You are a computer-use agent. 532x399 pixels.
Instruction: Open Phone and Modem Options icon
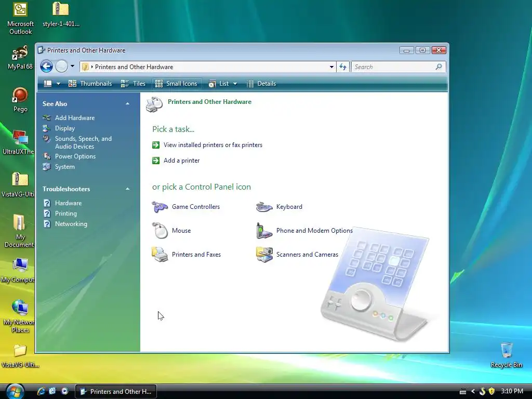click(x=264, y=230)
